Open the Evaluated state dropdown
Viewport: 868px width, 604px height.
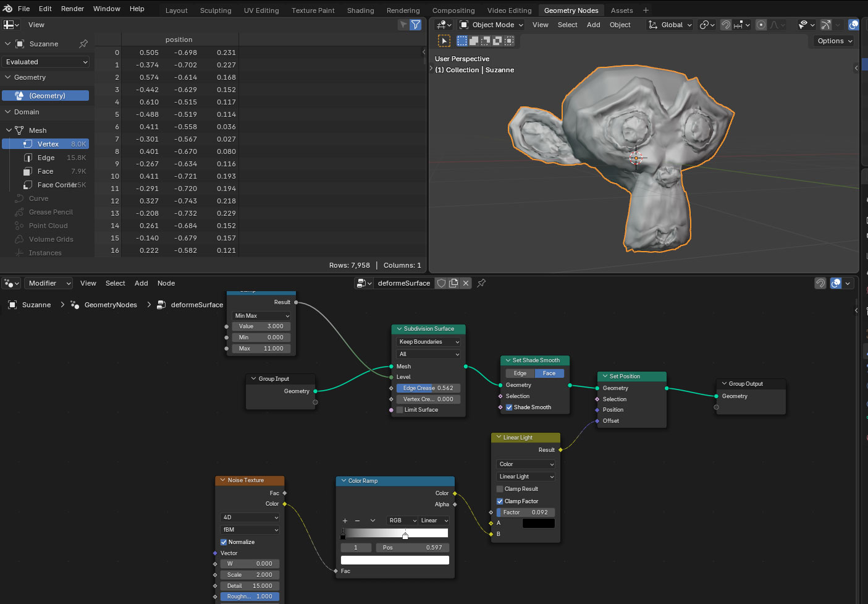pyautogui.click(x=47, y=62)
